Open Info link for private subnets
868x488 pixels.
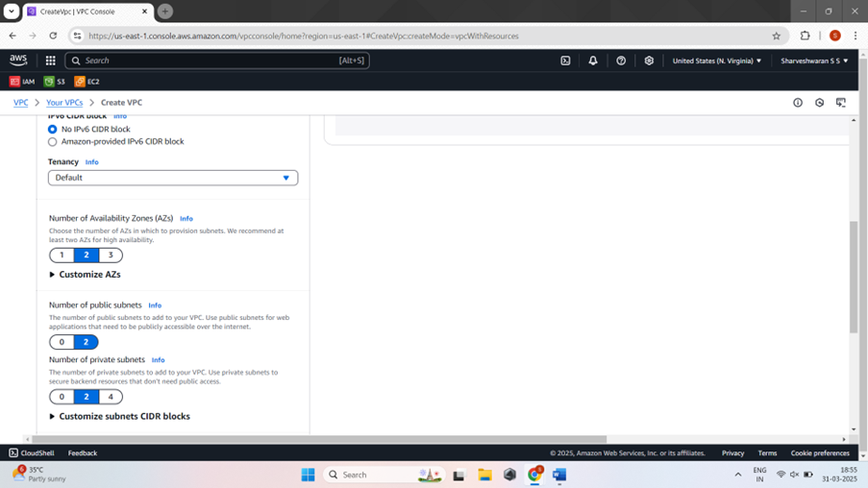[159, 359]
